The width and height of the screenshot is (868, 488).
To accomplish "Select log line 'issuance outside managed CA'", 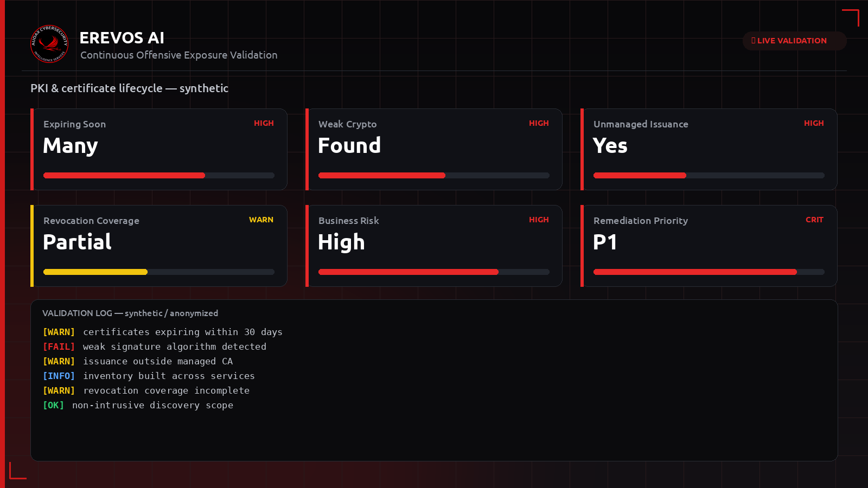I will tap(158, 361).
